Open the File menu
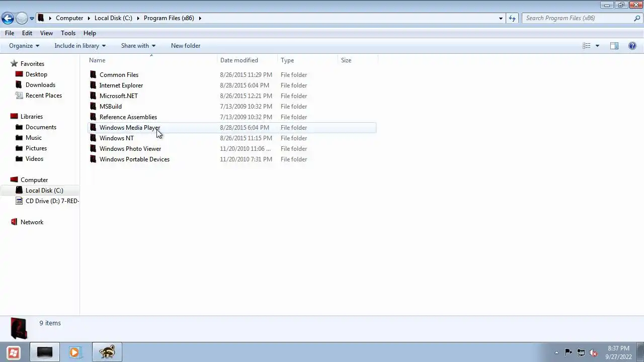 10,33
